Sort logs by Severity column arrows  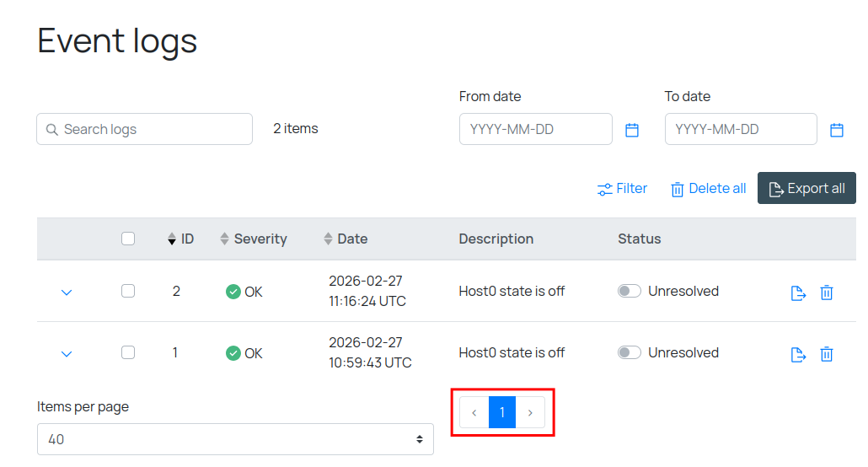tap(224, 239)
